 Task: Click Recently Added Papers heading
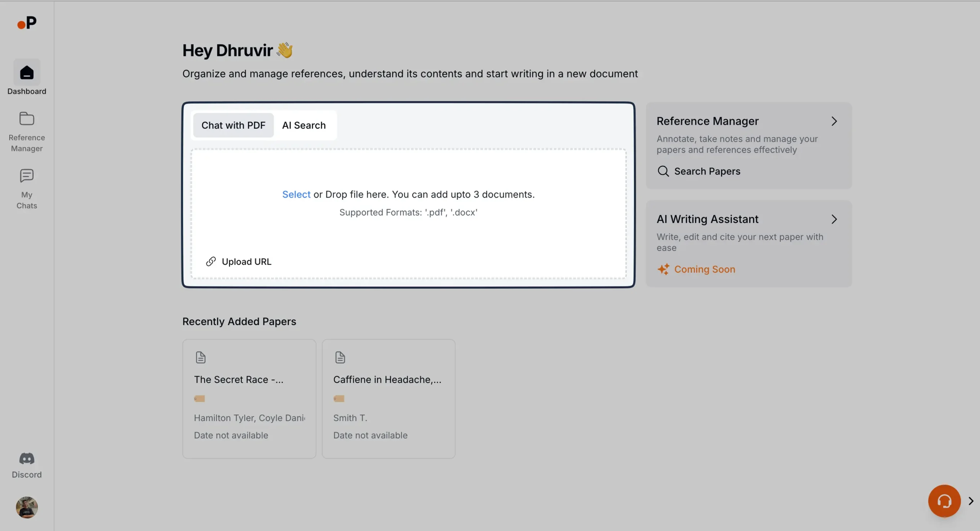click(239, 322)
